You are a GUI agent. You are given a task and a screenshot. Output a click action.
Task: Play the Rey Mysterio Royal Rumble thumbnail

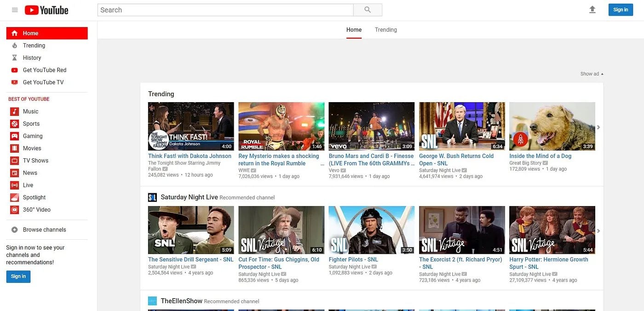click(x=281, y=127)
